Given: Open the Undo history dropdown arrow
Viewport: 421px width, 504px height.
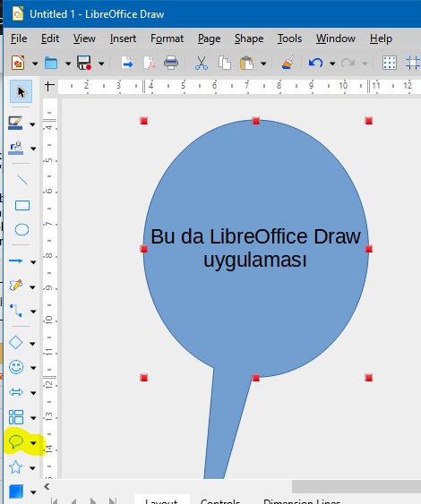Looking at the screenshot, I should (x=332, y=64).
